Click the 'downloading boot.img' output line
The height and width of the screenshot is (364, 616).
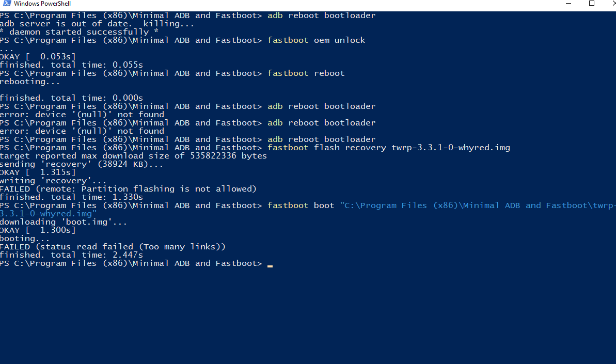[x=64, y=222]
